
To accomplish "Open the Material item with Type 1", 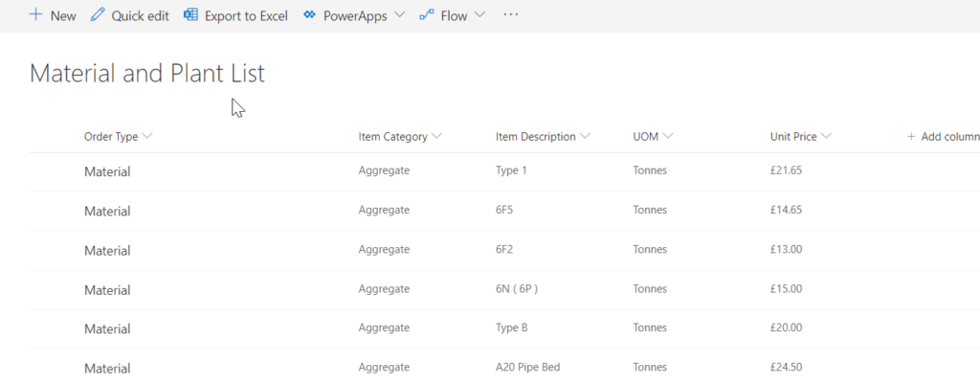I will click(107, 171).
